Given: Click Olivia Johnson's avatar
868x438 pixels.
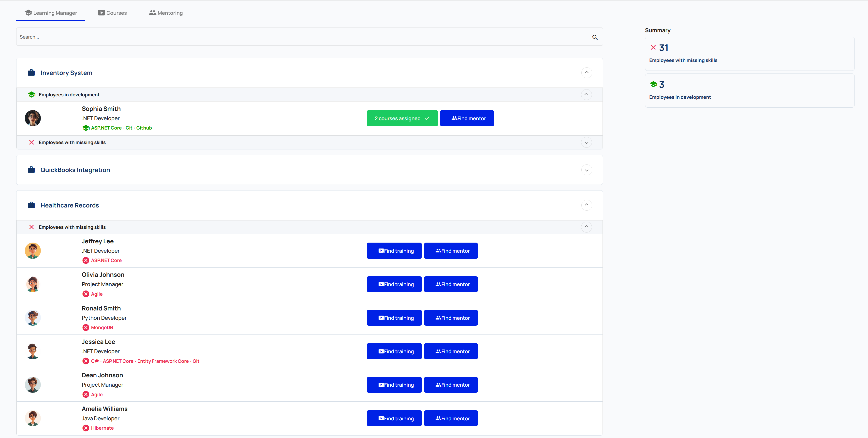Looking at the screenshot, I should coord(33,284).
